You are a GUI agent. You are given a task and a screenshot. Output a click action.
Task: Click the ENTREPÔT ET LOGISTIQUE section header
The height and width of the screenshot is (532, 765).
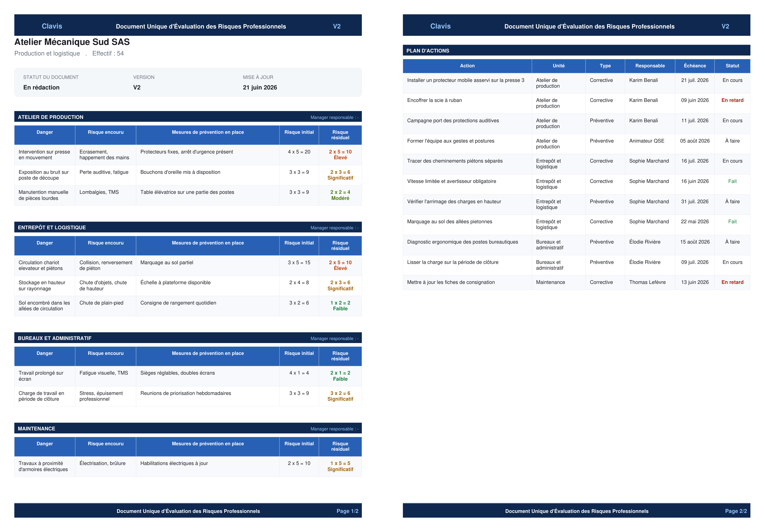tap(188, 227)
